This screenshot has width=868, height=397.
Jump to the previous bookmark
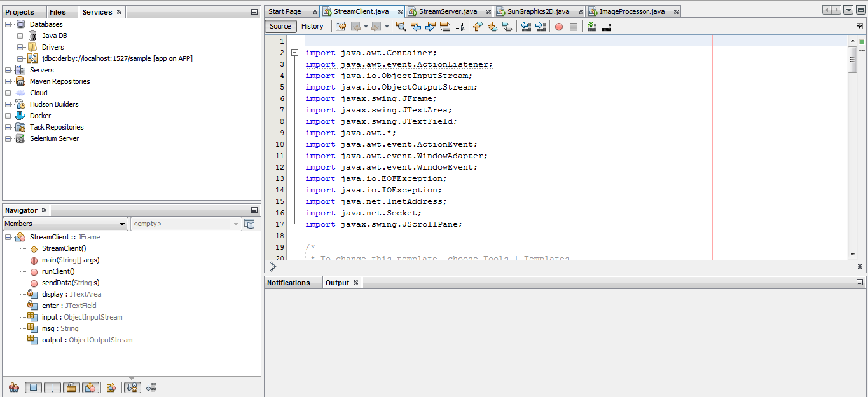(x=478, y=27)
